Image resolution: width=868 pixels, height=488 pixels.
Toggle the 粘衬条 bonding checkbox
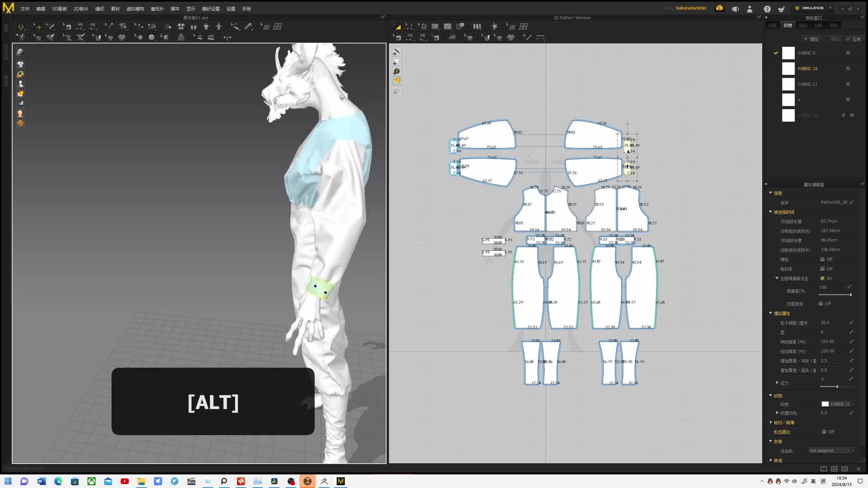point(822,269)
